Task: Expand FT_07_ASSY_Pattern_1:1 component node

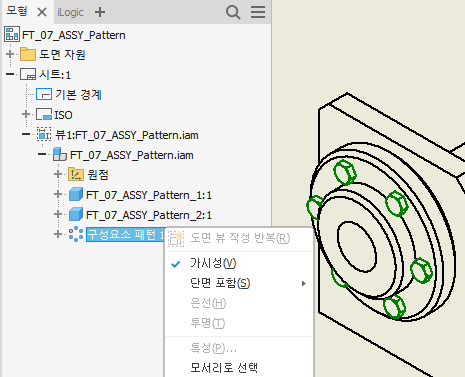Action: [x=58, y=194]
